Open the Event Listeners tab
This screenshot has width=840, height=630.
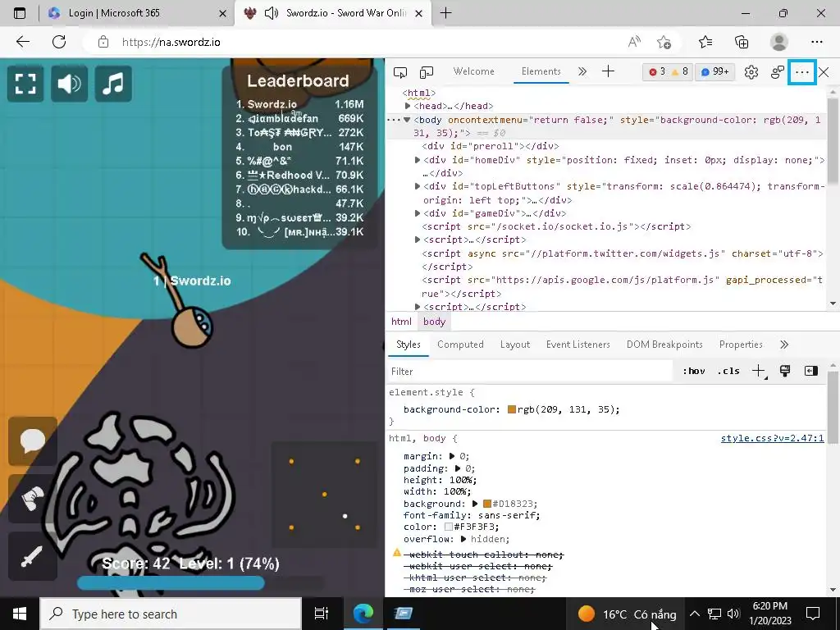pos(578,345)
